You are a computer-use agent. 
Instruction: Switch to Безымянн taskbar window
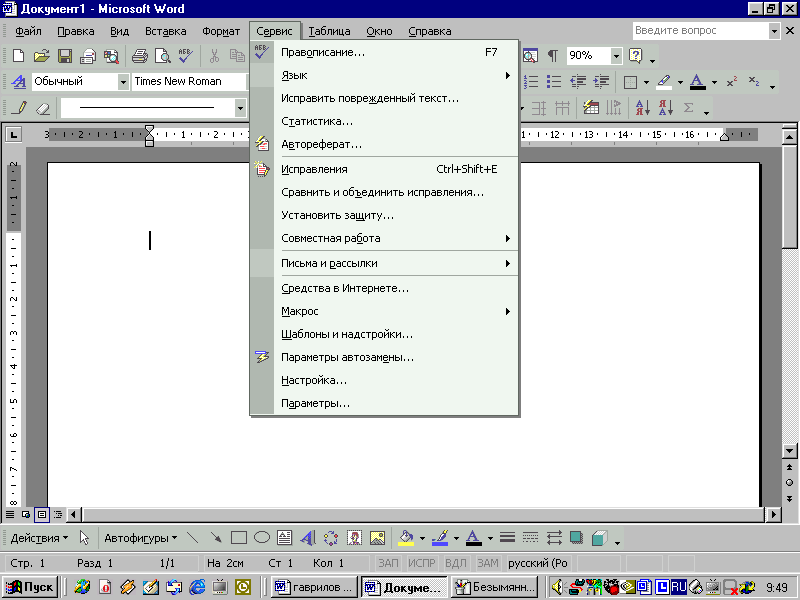[x=494, y=587]
